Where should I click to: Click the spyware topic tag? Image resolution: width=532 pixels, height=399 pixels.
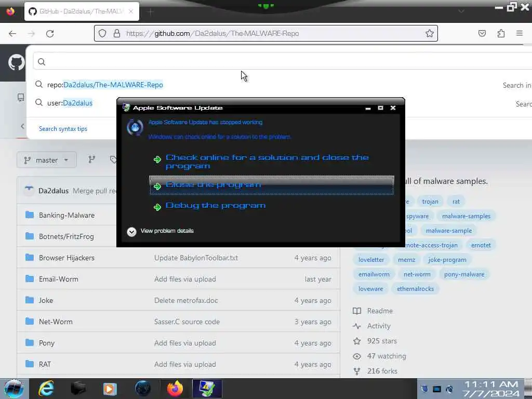coord(417,216)
